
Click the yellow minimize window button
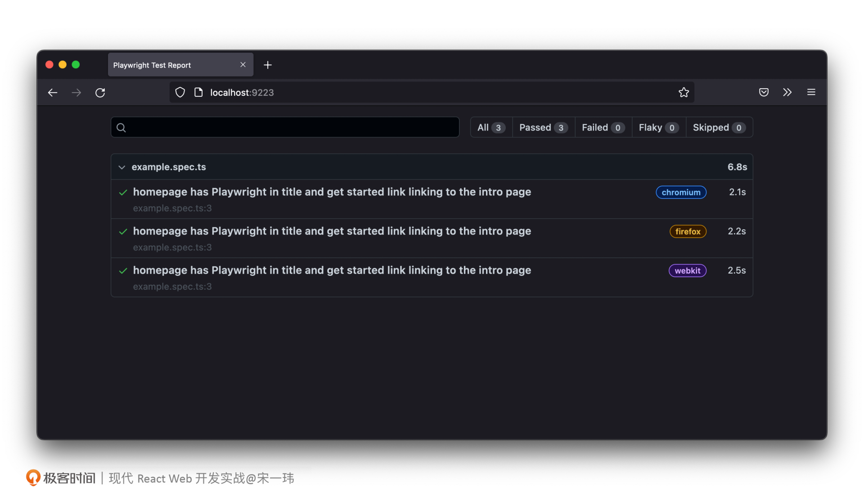coord(63,65)
